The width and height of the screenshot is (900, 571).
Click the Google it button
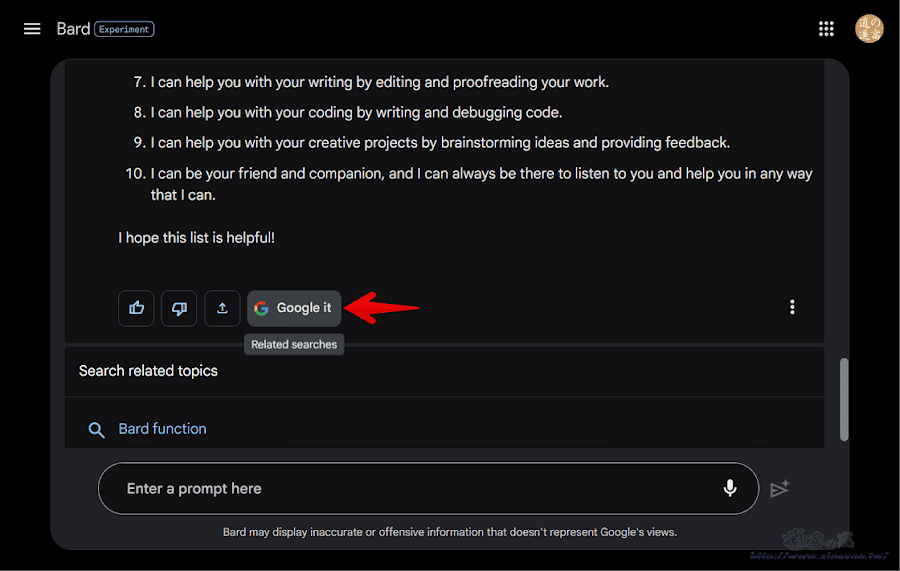[294, 308]
